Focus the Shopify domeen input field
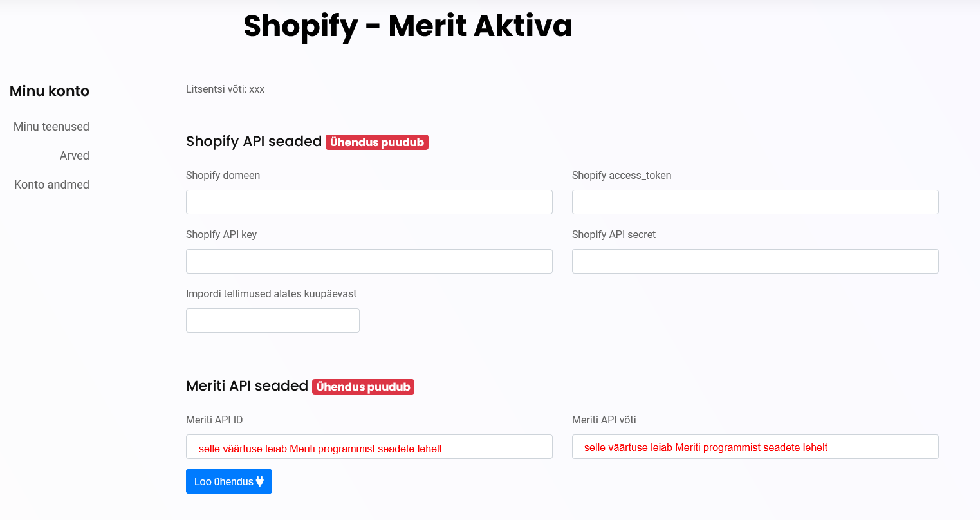 coord(369,202)
